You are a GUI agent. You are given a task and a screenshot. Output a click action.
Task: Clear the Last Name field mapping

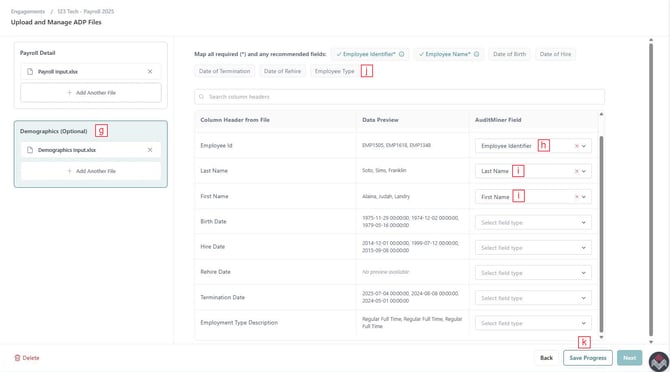[x=576, y=171]
